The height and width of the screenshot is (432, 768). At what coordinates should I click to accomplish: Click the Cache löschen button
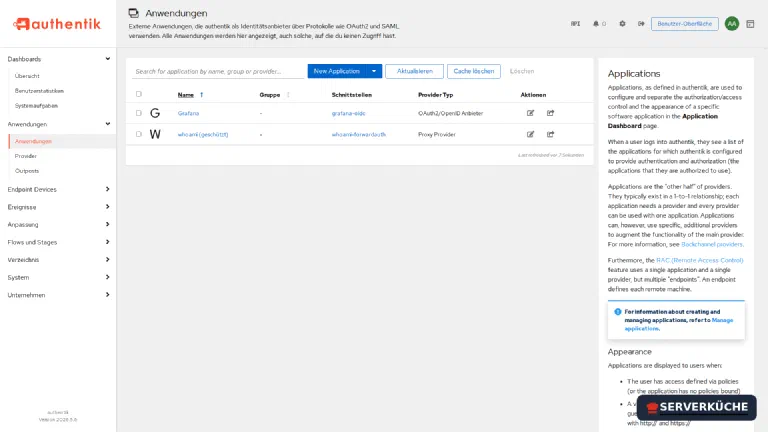click(x=474, y=71)
